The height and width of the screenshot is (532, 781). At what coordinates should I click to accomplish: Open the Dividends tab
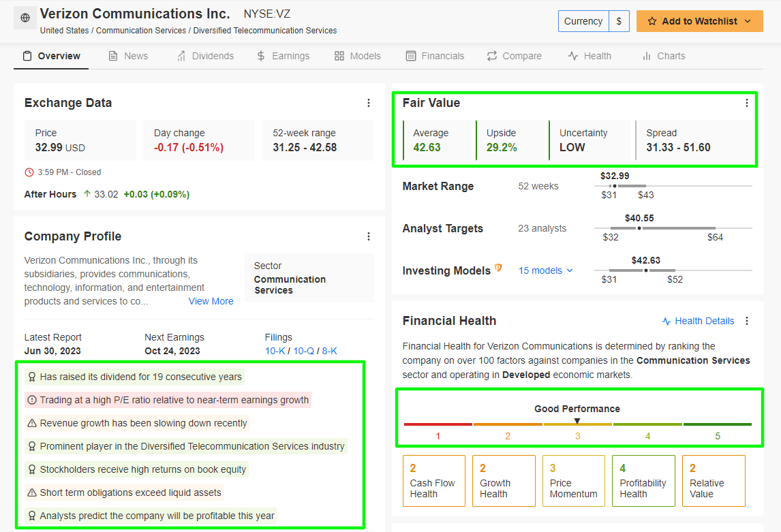click(205, 57)
